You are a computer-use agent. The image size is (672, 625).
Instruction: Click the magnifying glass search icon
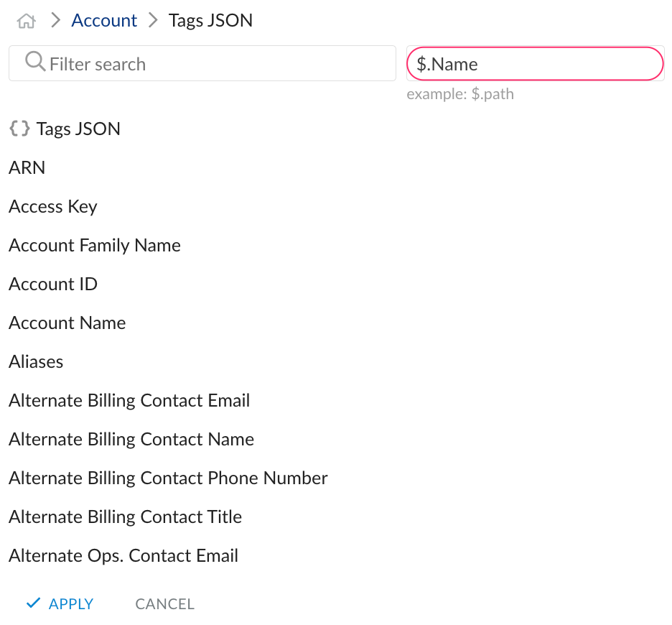34,63
